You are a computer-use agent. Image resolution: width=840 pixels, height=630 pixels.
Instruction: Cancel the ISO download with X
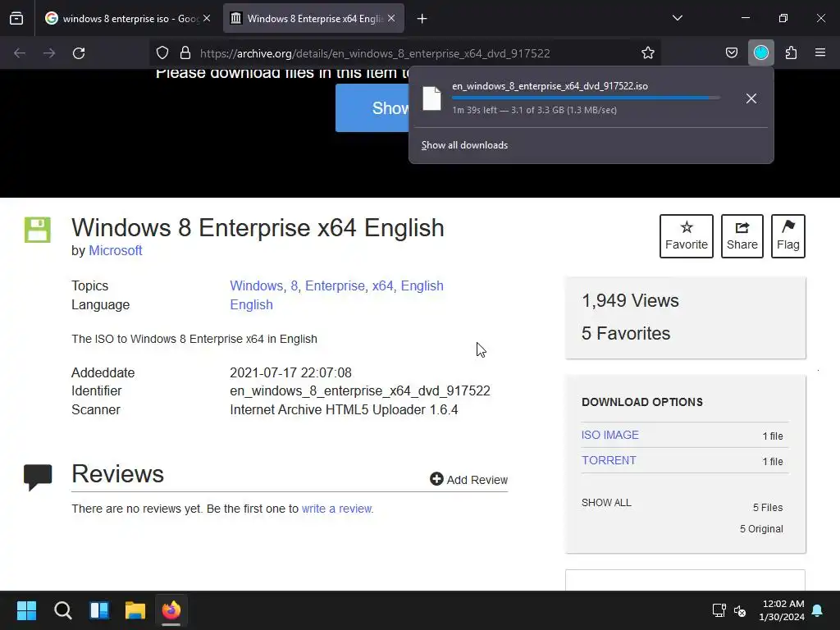tap(751, 98)
